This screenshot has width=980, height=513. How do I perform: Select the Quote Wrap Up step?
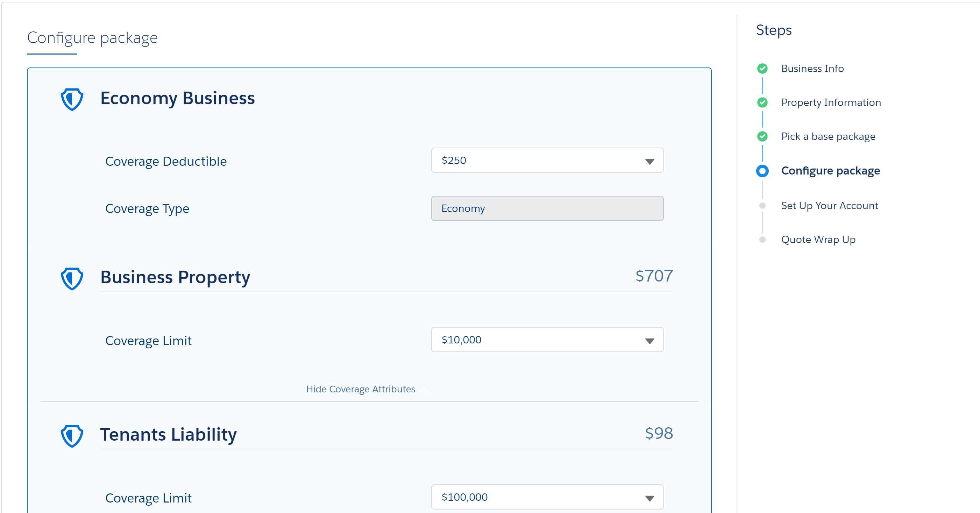818,239
